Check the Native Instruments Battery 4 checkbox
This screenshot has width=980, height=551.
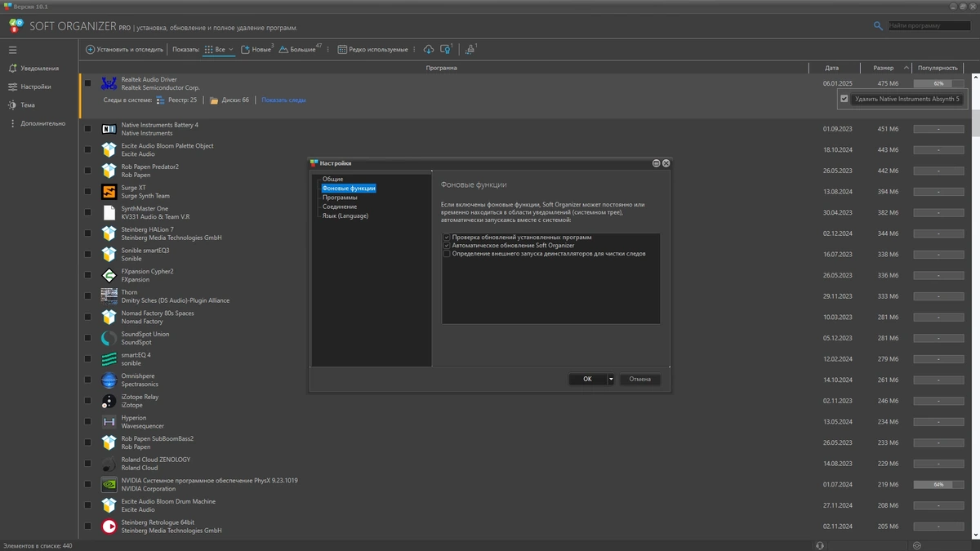click(87, 129)
